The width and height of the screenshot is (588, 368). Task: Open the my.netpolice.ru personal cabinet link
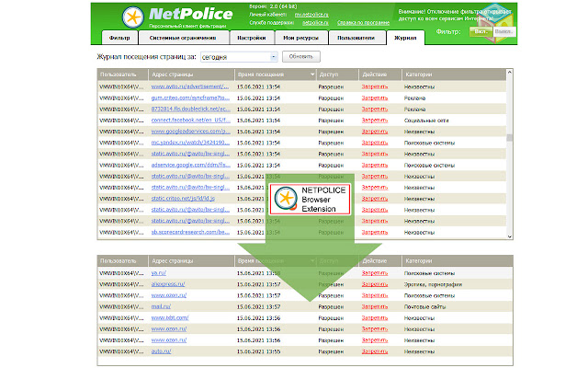(311, 15)
